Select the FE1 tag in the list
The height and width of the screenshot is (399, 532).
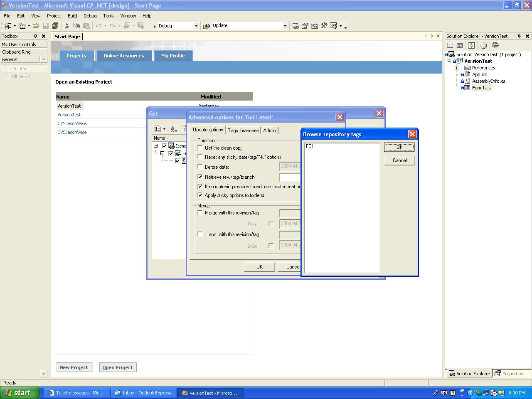[x=310, y=146]
